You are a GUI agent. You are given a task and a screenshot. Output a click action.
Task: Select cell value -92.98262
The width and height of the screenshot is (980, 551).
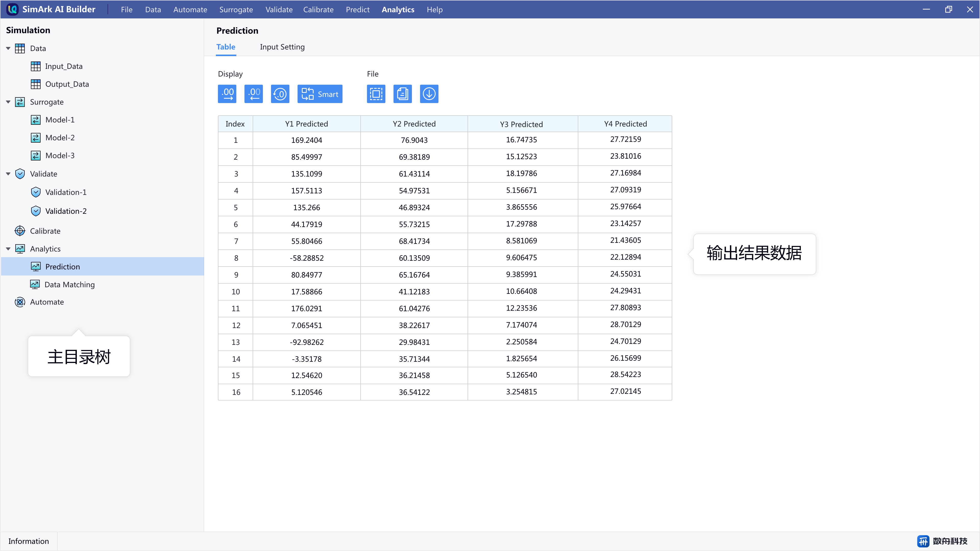tap(307, 342)
